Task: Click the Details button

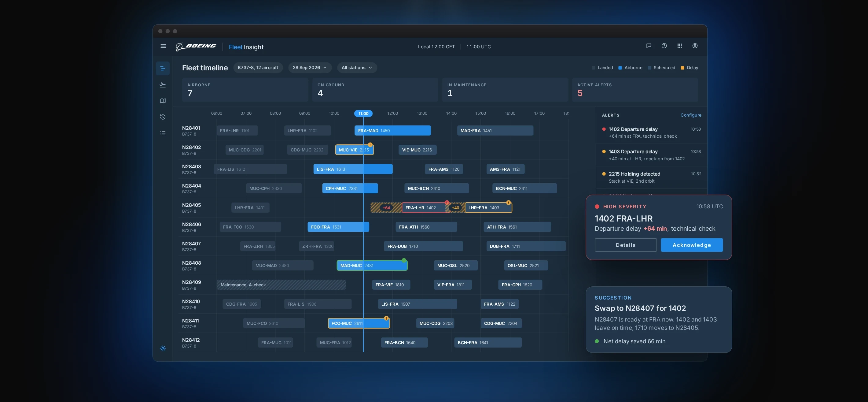Action: coord(626,245)
